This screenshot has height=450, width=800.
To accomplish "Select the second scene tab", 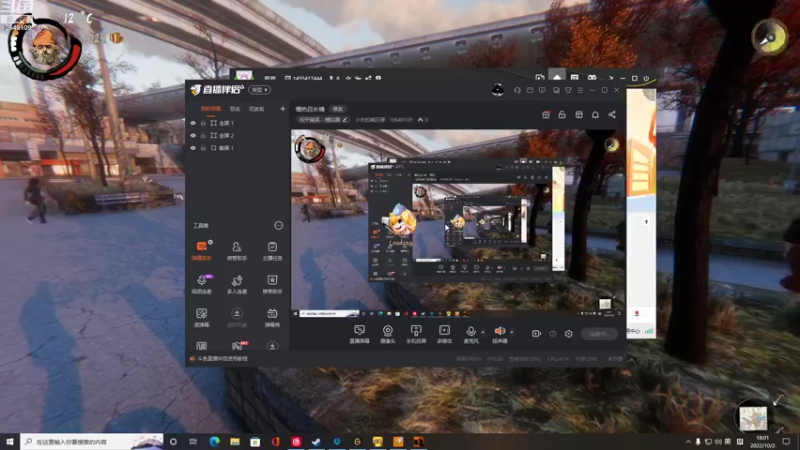I will 235,109.
